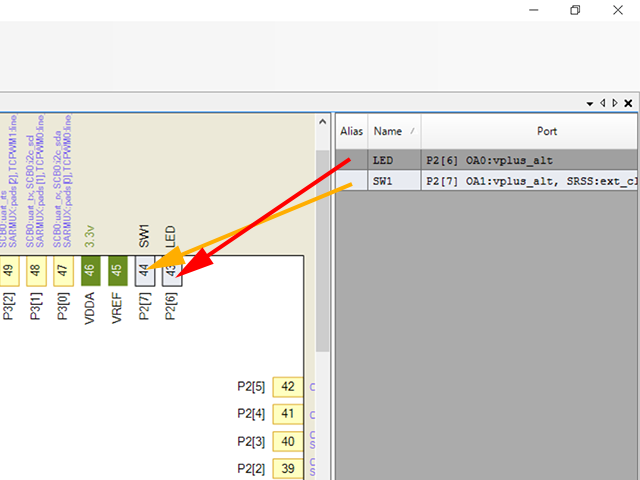The width and height of the screenshot is (640, 480).
Task: Select pin 44 assigned to SW1
Action: pyautogui.click(x=145, y=271)
